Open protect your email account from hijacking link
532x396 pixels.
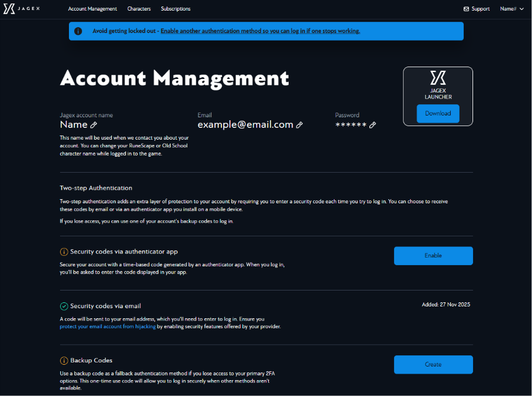coord(108,326)
